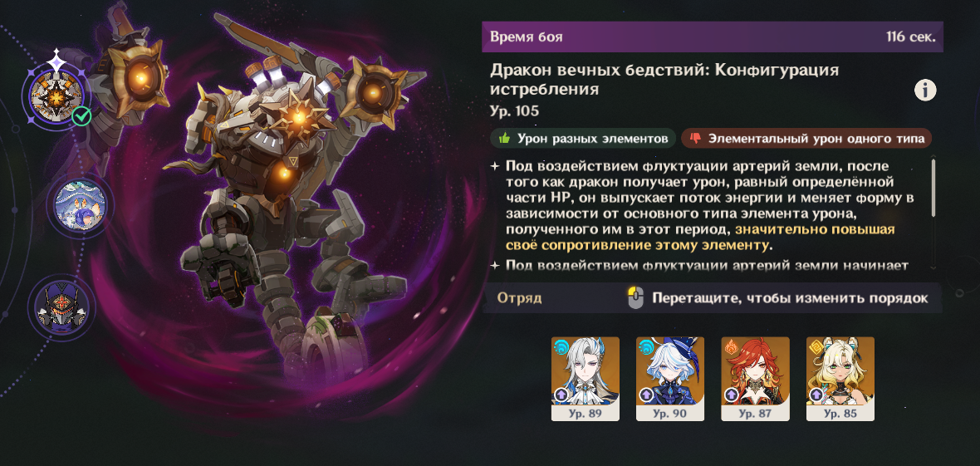
Task: Select the white-haired character card Ур. 89
Action: point(585,379)
